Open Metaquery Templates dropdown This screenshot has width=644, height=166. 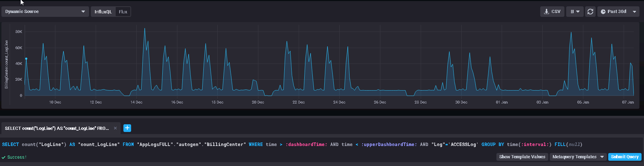coord(578,157)
